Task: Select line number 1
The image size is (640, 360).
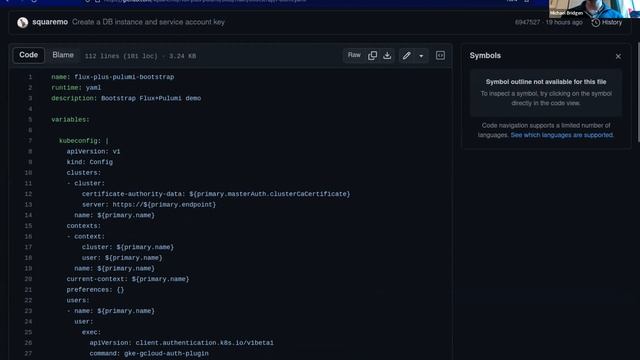Action: (30, 77)
